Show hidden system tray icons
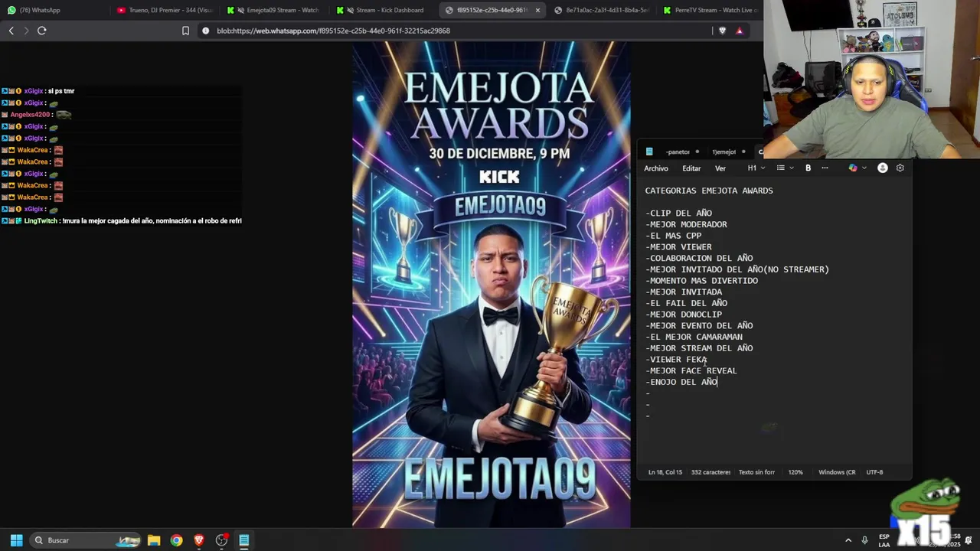Image resolution: width=980 pixels, height=551 pixels. coord(848,540)
